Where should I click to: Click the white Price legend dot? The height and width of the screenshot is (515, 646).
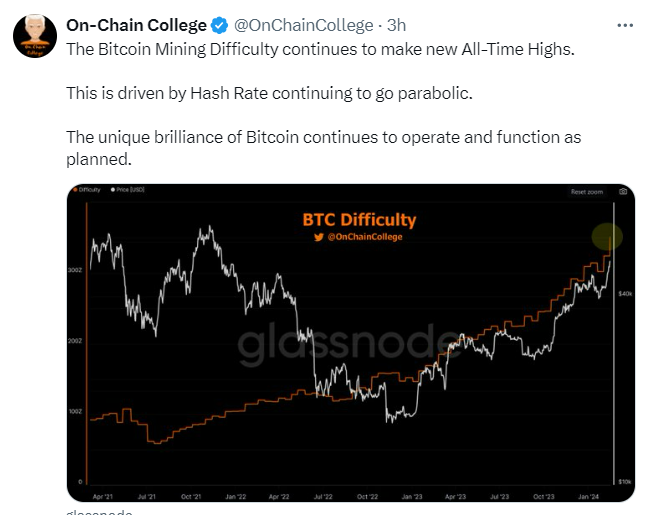point(113,190)
